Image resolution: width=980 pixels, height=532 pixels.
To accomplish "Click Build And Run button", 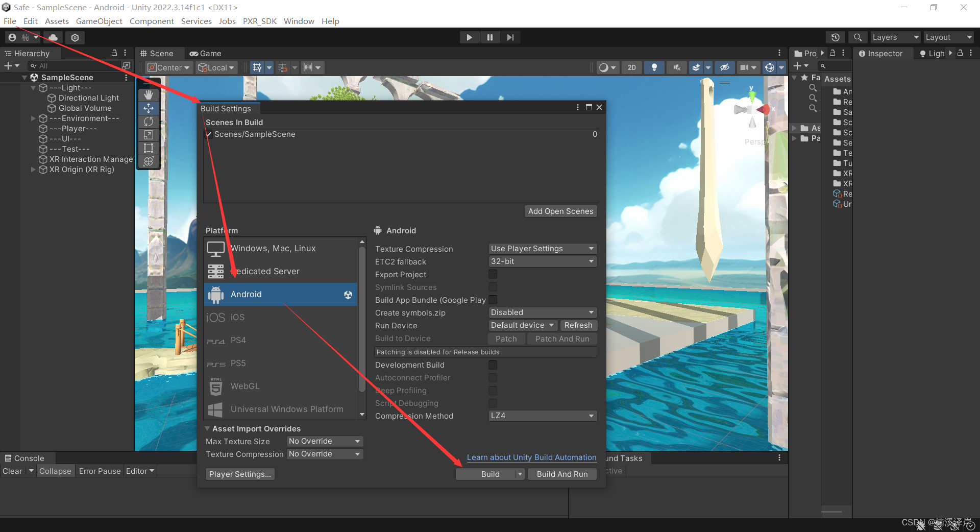I will (562, 474).
